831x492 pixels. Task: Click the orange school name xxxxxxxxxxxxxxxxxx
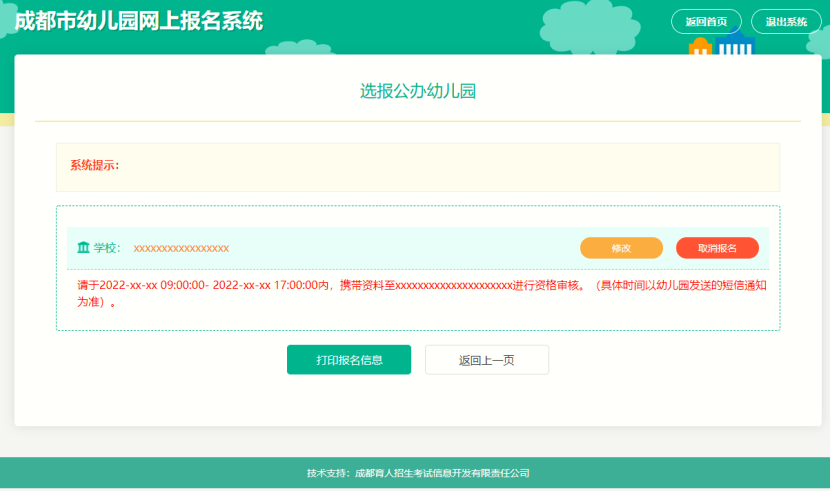181,248
